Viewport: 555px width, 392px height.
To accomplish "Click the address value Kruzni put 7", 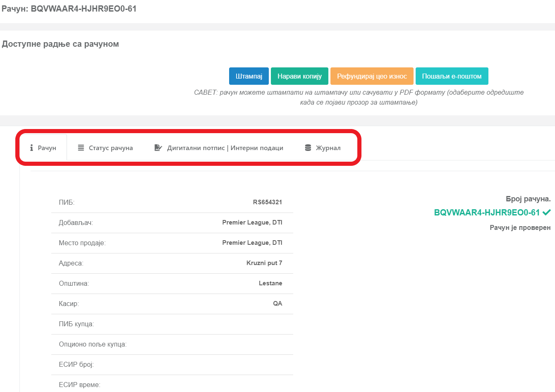I will point(264,263).
